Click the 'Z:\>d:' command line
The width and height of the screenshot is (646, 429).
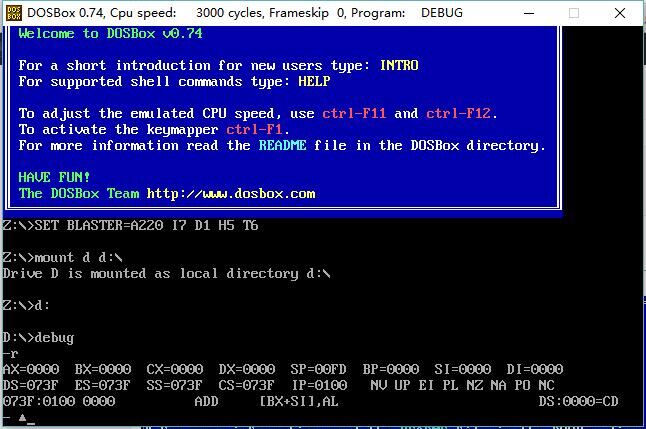pos(26,306)
